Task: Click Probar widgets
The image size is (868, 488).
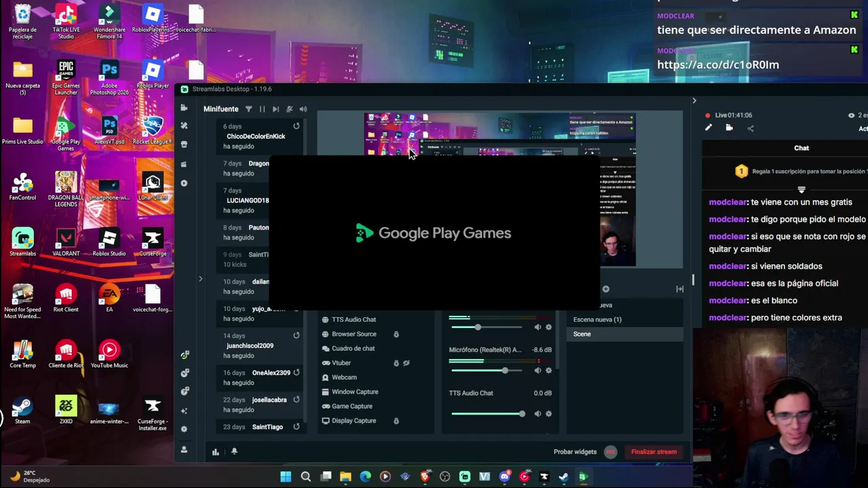Action: click(x=575, y=452)
